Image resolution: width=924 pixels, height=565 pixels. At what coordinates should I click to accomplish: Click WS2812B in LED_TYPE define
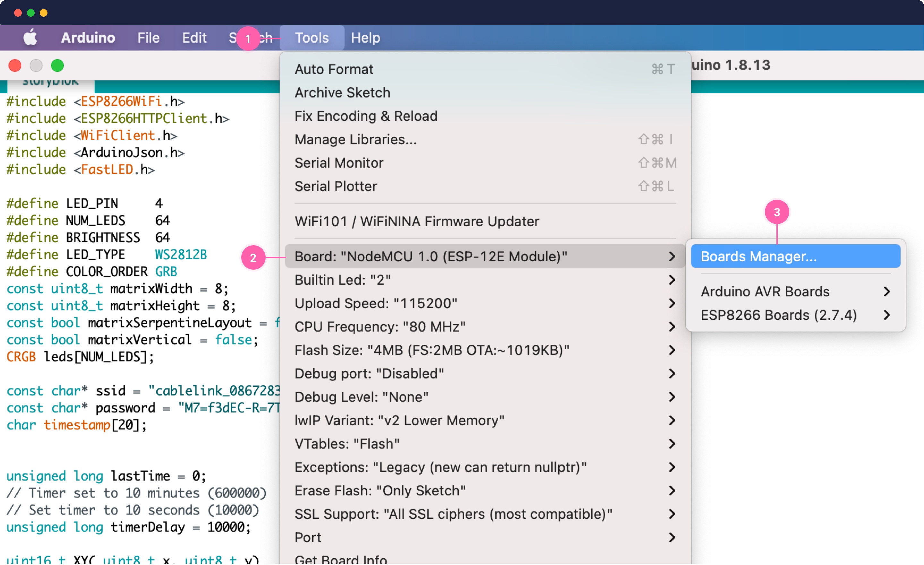[x=181, y=255]
